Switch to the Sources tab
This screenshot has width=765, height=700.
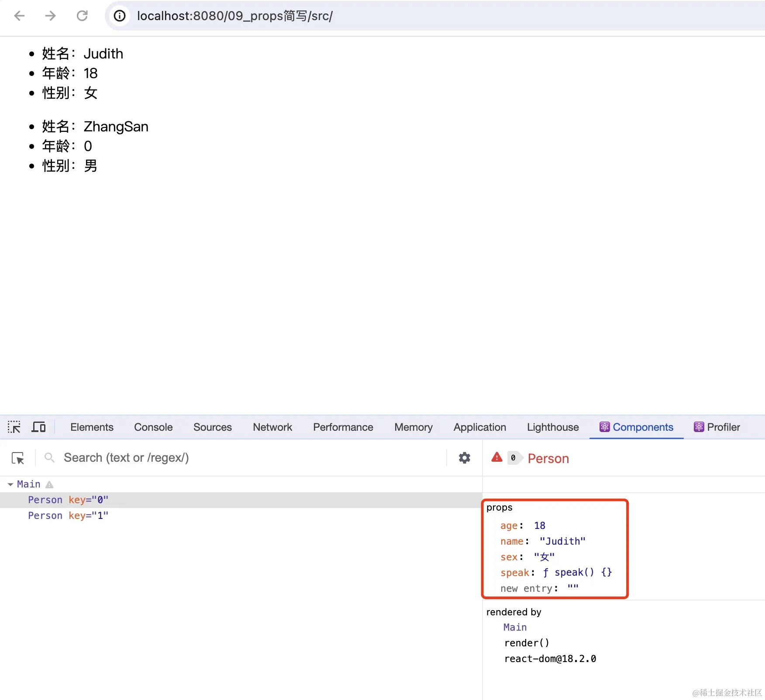coord(213,427)
